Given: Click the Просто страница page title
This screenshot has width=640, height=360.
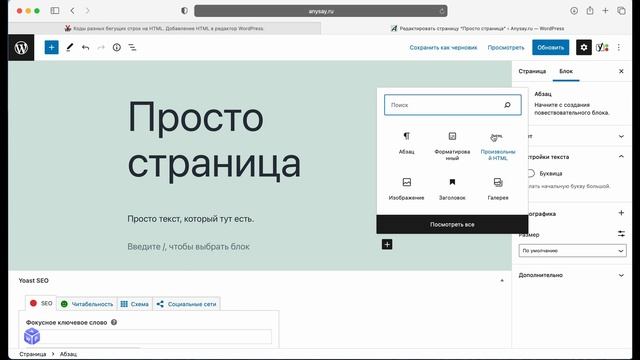Looking at the screenshot, I should tap(214, 140).
